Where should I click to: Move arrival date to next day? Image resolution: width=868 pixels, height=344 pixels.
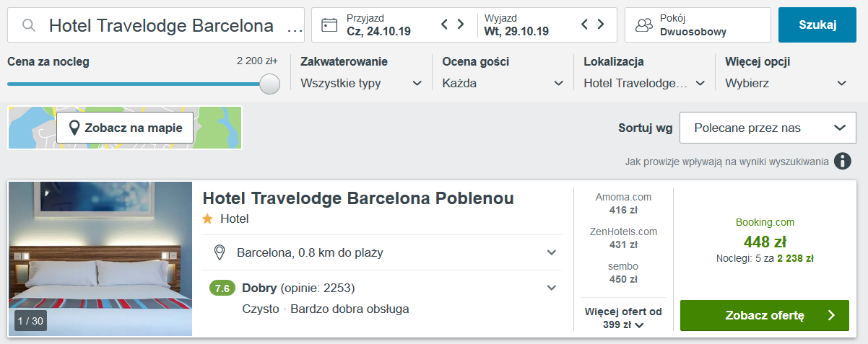(x=461, y=25)
